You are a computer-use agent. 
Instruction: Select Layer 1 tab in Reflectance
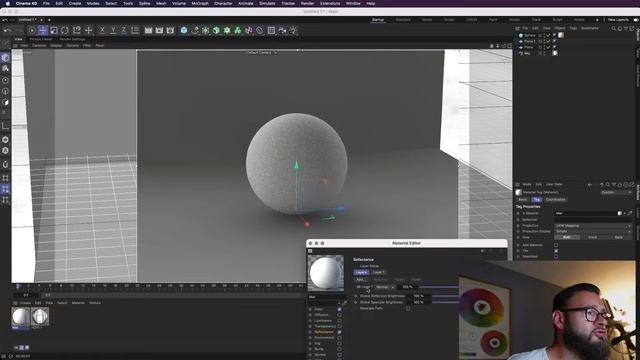(378, 272)
